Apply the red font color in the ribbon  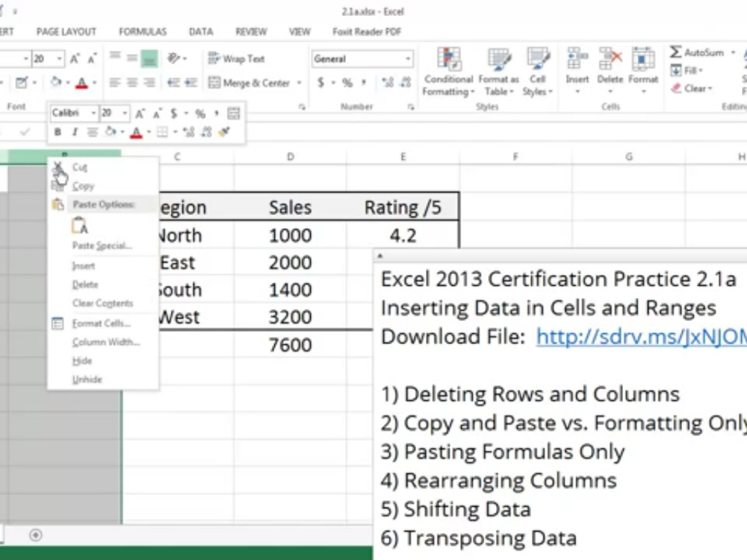tap(81, 83)
